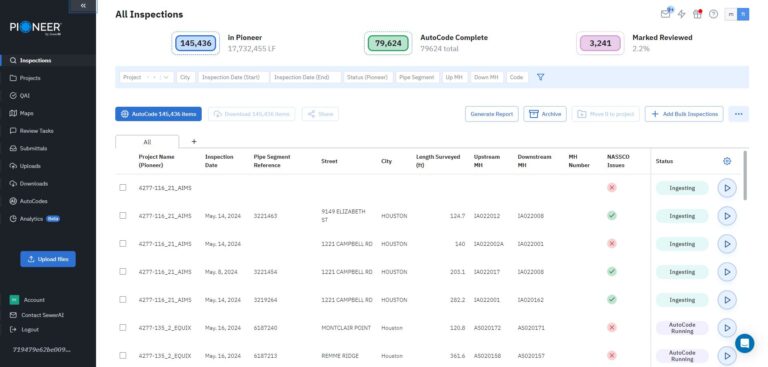This screenshot has width=768, height=367.
Task: Select checkbox for the first row with no date
Action: tap(123, 188)
